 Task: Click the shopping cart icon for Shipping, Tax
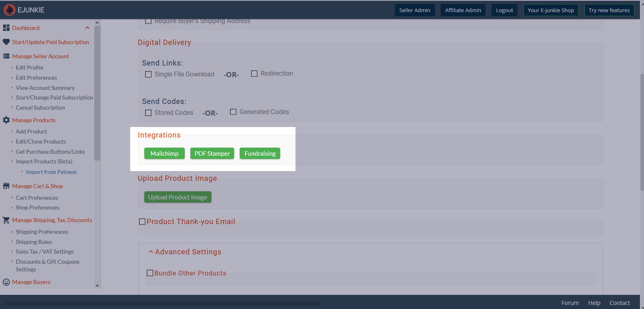click(x=6, y=220)
